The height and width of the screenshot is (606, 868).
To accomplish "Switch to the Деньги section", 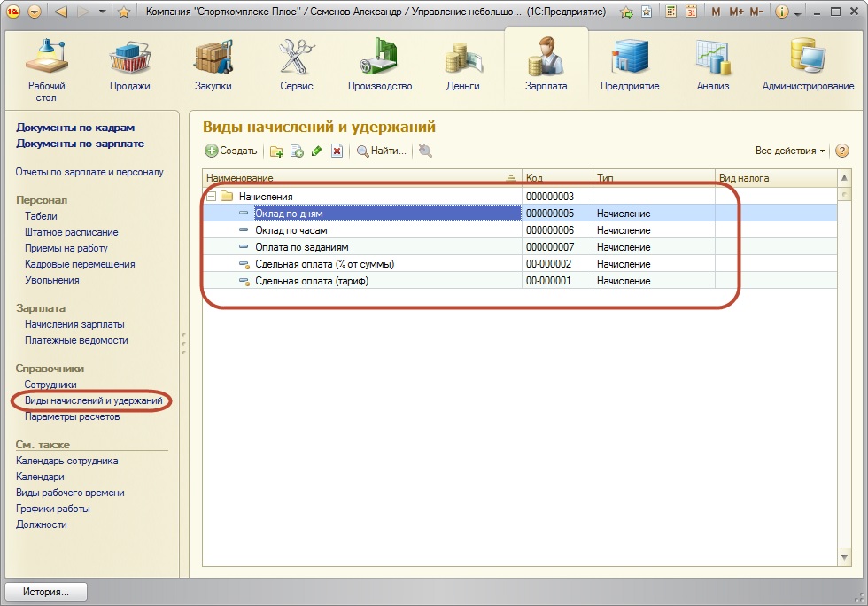I will 463,65.
